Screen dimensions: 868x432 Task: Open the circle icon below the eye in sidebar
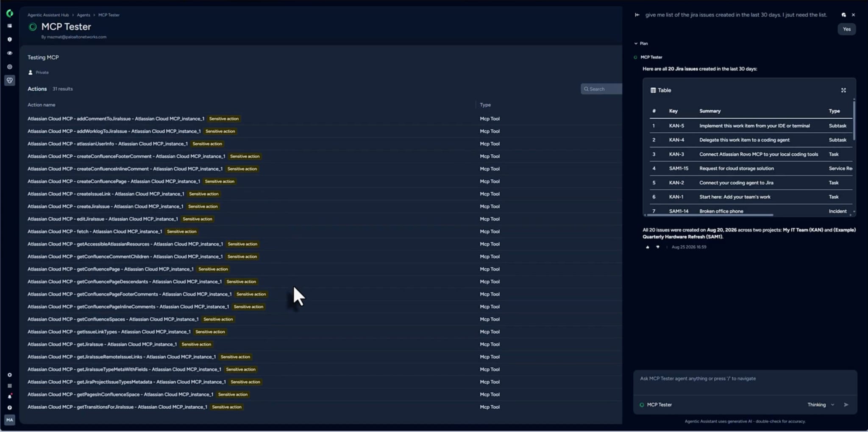(9, 67)
